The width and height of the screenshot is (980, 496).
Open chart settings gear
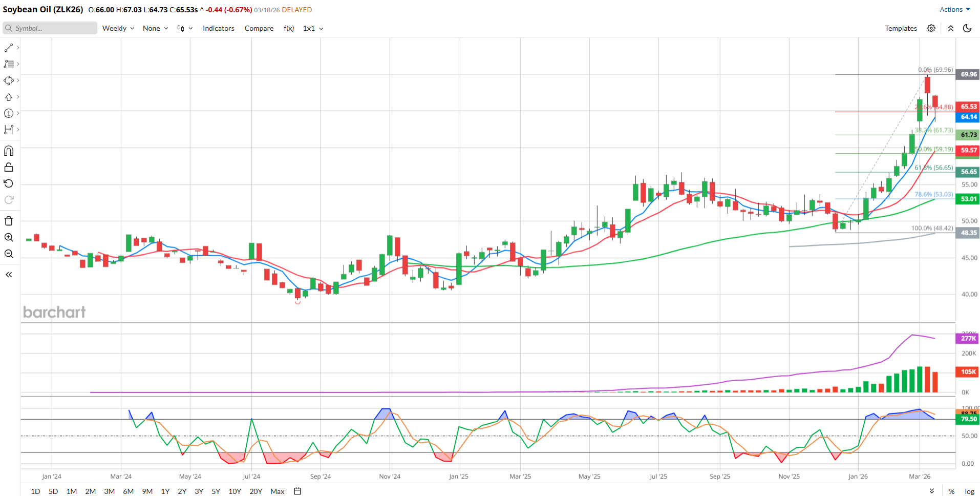(931, 28)
